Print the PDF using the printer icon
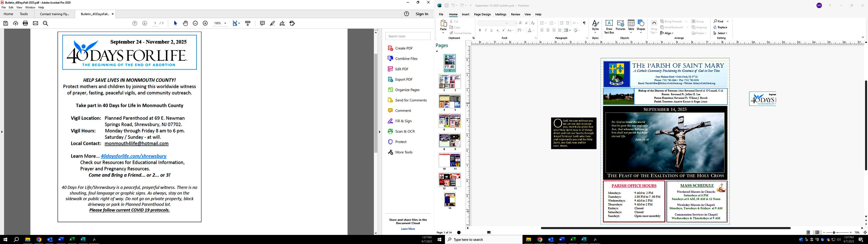The image size is (868, 244). point(25,23)
